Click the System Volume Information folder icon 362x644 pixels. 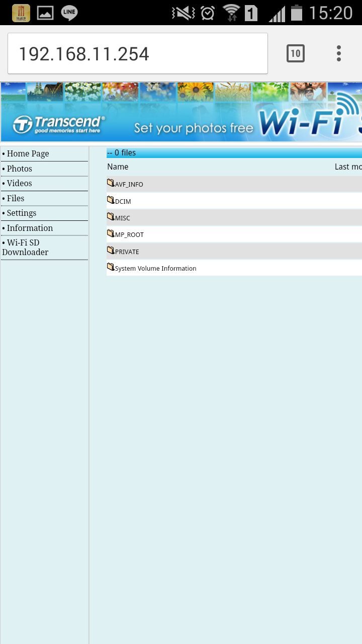click(x=111, y=267)
